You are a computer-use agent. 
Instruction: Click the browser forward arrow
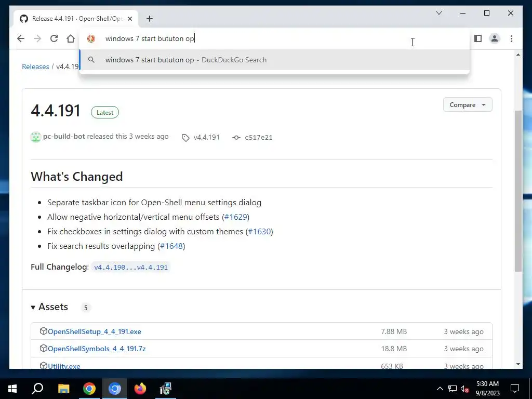pos(37,38)
